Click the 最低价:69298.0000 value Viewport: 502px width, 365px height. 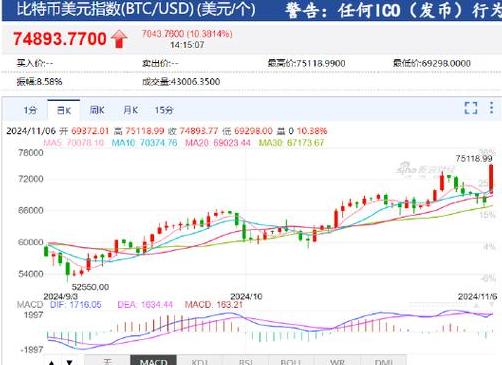click(432, 63)
